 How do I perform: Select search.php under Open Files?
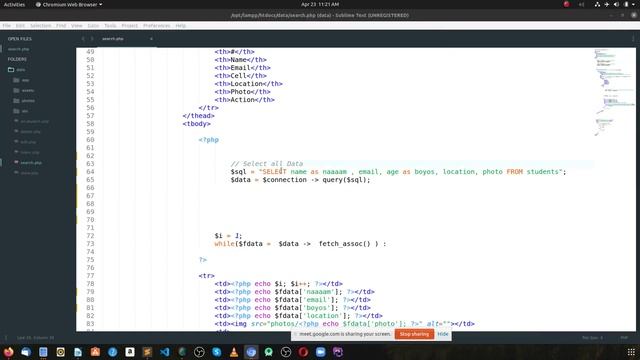click(19, 49)
